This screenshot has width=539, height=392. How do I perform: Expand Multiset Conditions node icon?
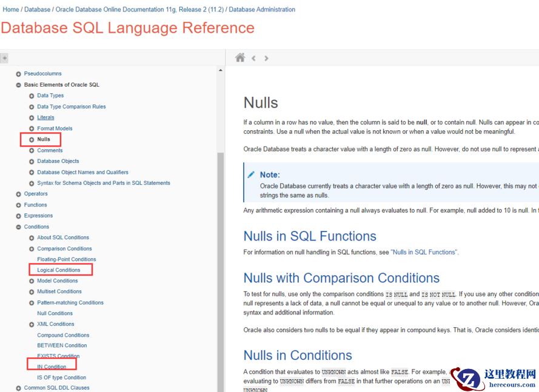coord(32,291)
